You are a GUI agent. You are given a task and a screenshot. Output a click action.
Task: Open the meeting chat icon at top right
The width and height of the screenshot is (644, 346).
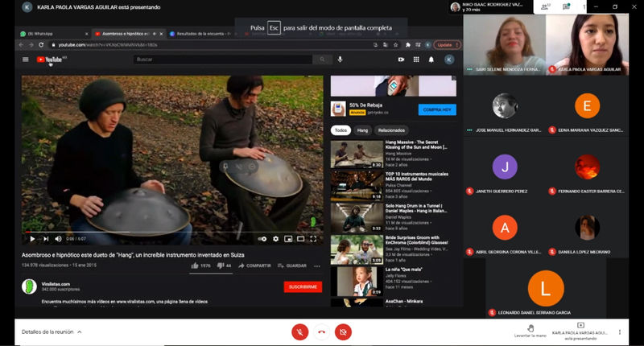click(566, 7)
